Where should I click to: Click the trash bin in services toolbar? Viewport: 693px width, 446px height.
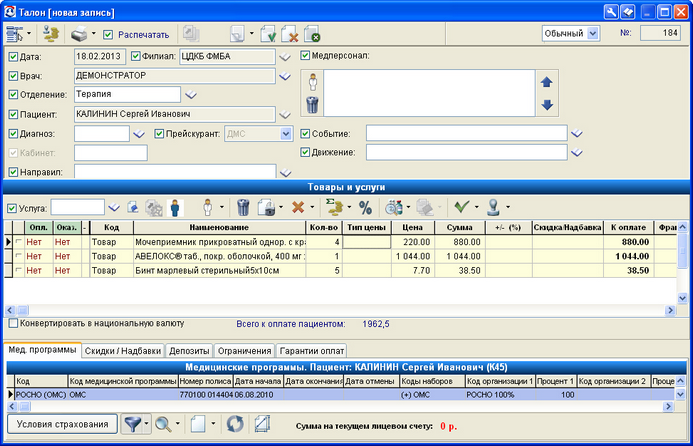(x=243, y=207)
